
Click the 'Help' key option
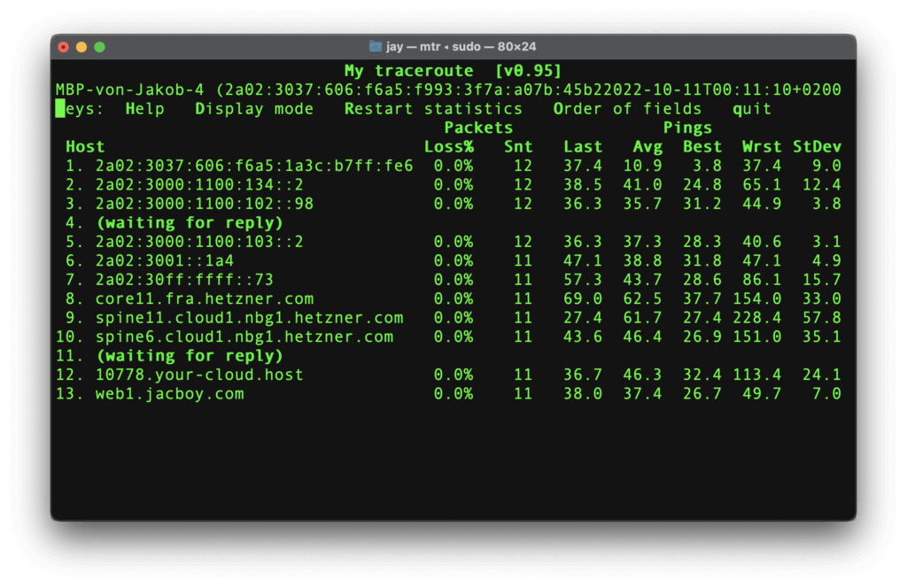pos(144,109)
